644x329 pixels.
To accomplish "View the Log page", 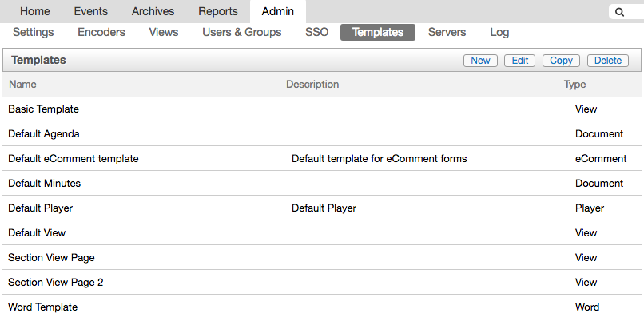I will pos(499,32).
